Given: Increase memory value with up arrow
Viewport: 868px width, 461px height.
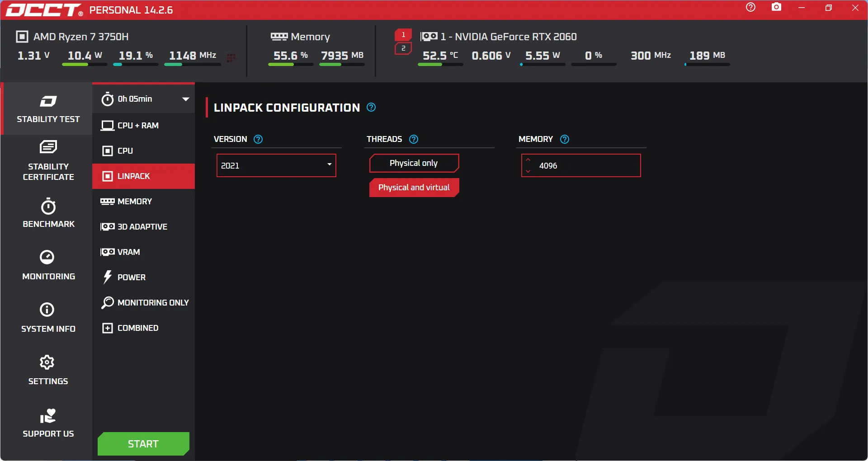Looking at the screenshot, I should click(528, 160).
